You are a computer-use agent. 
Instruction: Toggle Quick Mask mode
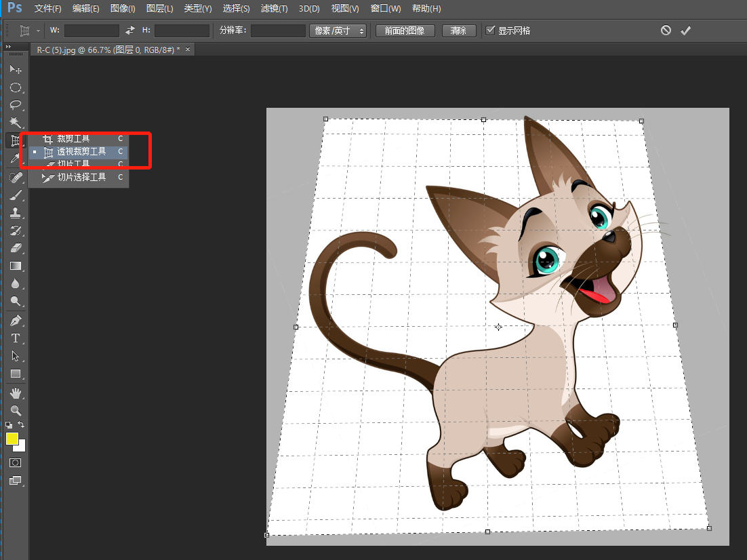pos(15,463)
